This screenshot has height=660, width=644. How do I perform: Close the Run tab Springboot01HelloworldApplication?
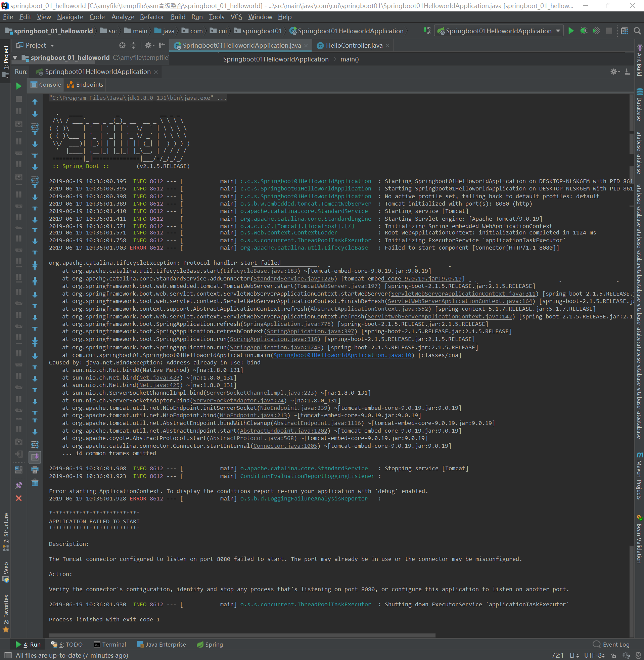coord(156,72)
